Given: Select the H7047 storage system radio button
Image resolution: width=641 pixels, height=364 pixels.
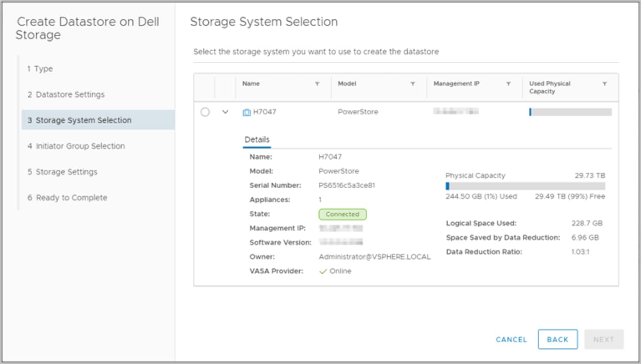Looking at the screenshot, I should [x=205, y=112].
